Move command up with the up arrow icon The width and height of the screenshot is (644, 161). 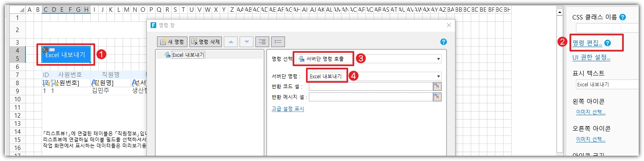pos(231,42)
